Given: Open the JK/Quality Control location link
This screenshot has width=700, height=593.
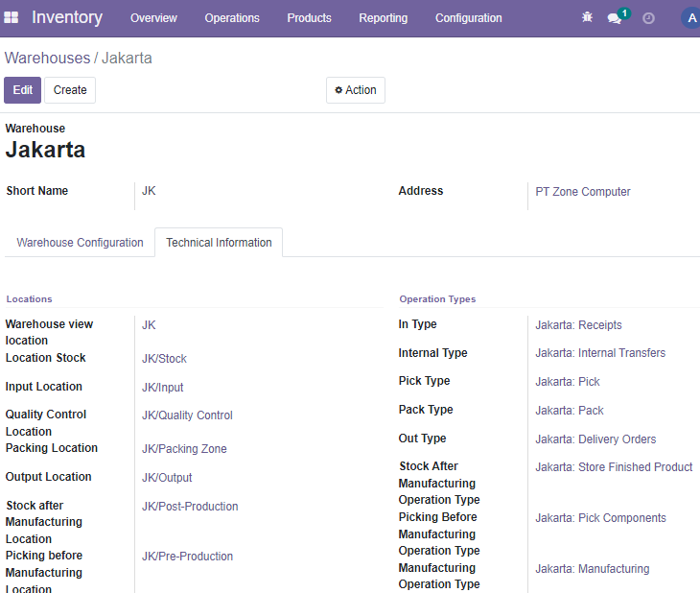Looking at the screenshot, I should click(x=187, y=415).
